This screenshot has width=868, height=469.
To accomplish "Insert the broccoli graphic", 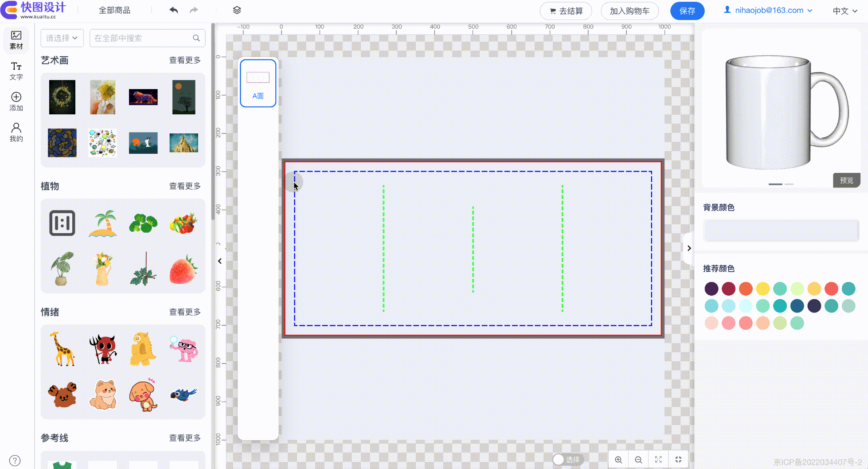I will pyautogui.click(x=143, y=223).
